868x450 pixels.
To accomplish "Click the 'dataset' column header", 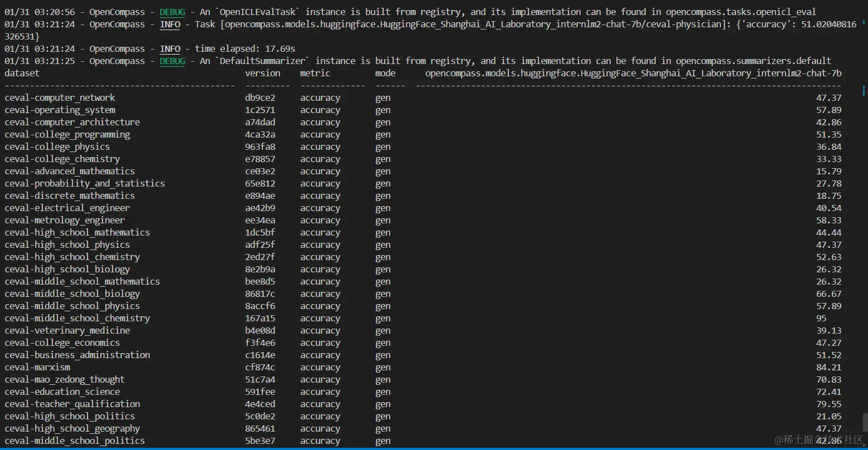I will tap(22, 73).
